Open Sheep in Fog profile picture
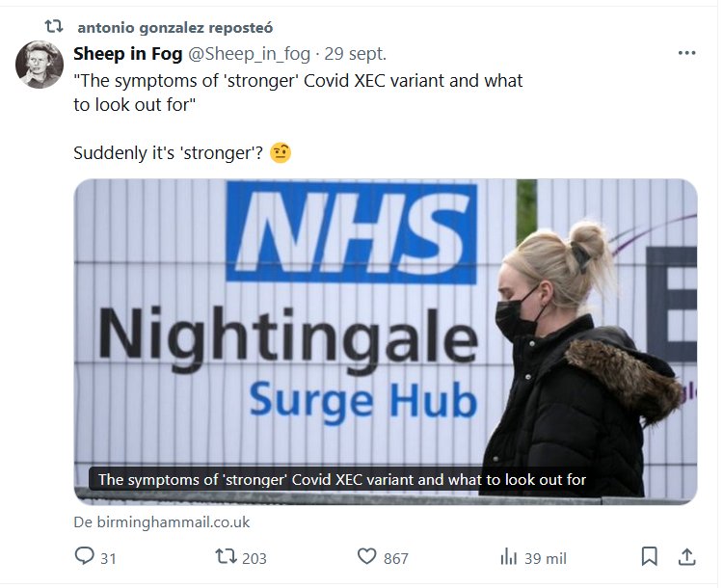This screenshot has width=723, height=588. click(40, 65)
